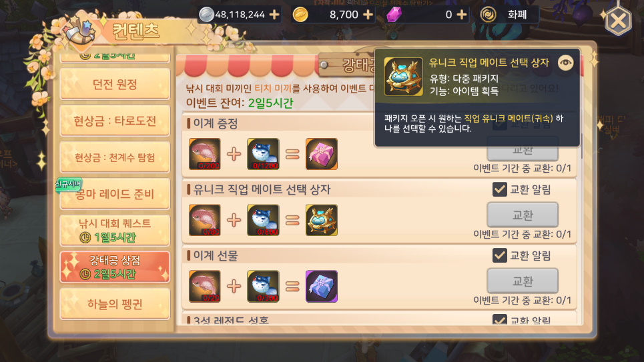Image resolution: width=644 pixels, height=362 pixels.
Task: Open the 화폐 currency button
Action: pos(509,15)
